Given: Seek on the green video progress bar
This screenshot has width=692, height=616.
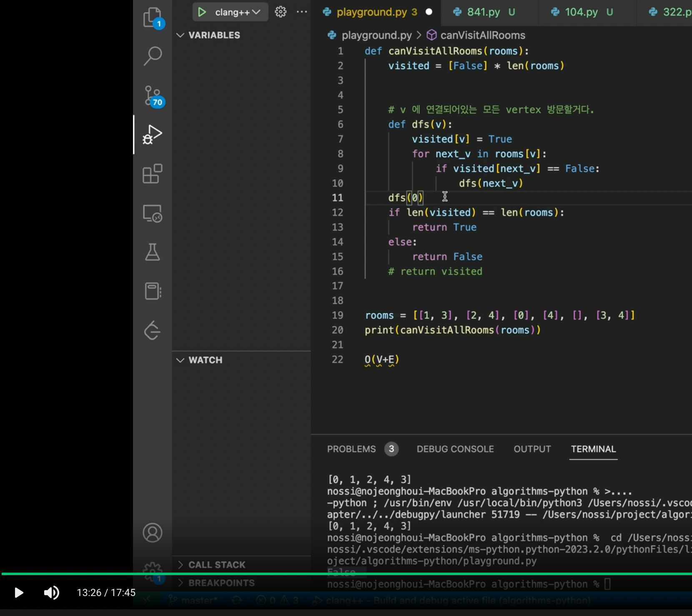Looking at the screenshot, I should coord(346,574).
